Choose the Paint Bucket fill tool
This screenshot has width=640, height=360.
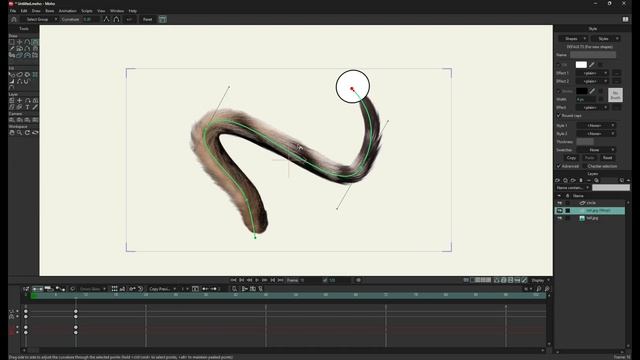click(27, 74)
